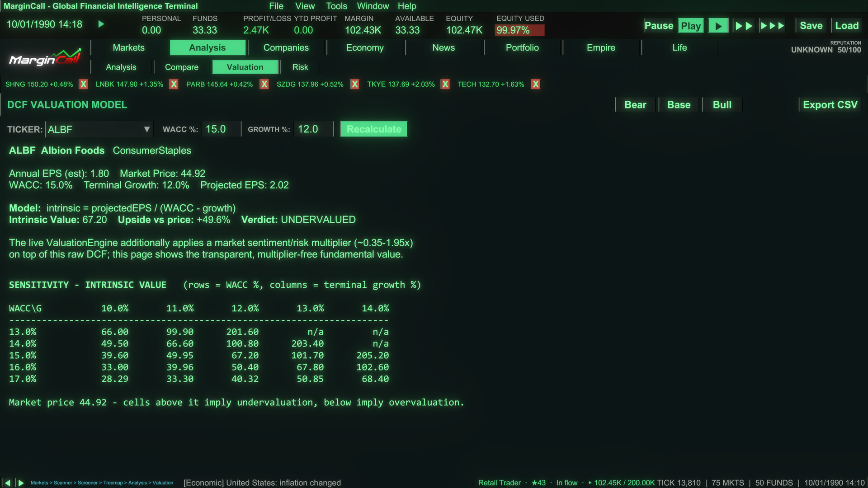Go back with the history left arrow

pyautogui.click(x=7, y=483)
